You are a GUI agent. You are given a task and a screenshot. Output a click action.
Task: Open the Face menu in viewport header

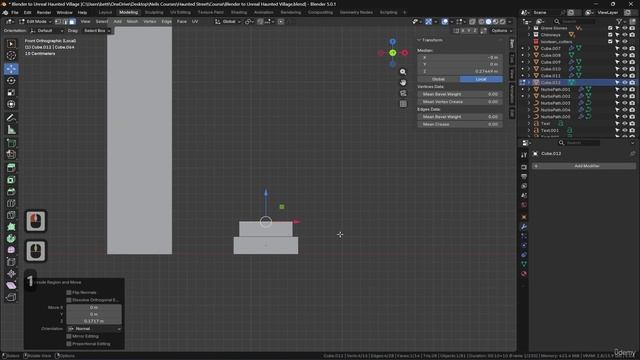(x=182, y=22)
